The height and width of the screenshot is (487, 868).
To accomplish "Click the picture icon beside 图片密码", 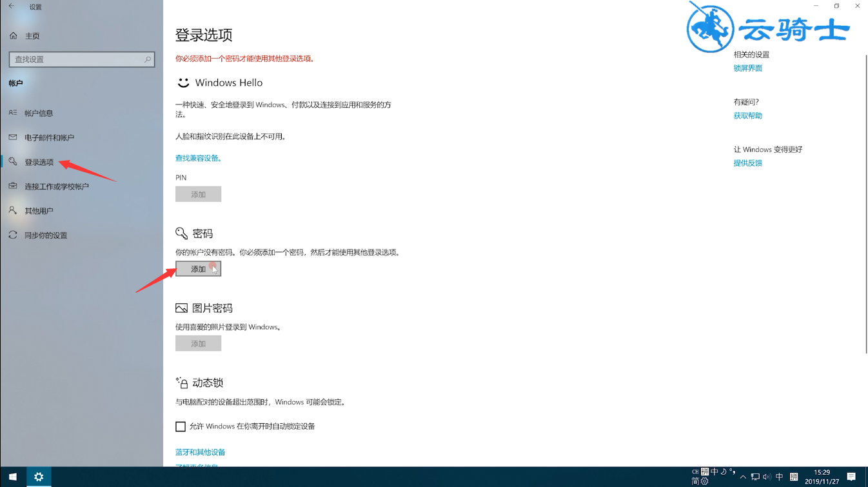I will (182, 308).
